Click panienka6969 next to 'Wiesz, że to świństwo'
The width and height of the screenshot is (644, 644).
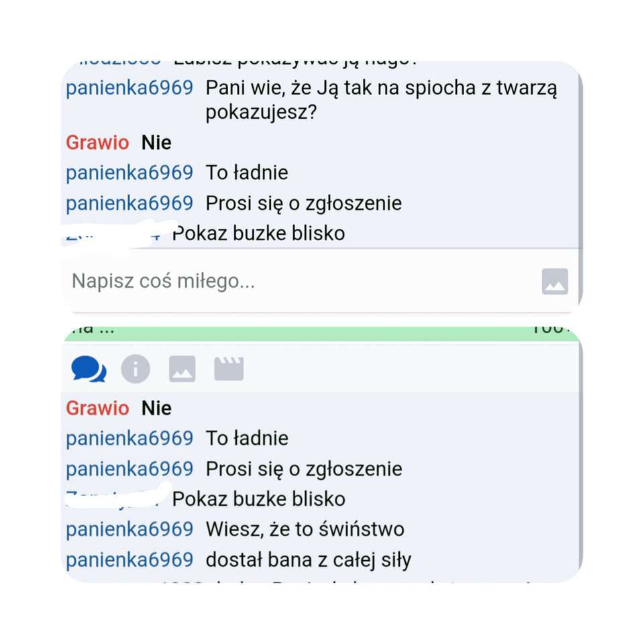[129, 529]
